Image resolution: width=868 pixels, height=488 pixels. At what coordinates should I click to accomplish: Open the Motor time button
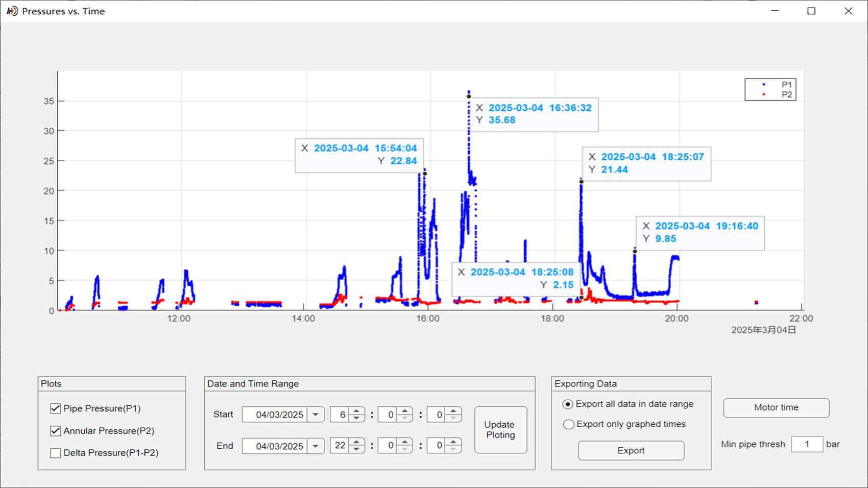click(x=776, y=408)
